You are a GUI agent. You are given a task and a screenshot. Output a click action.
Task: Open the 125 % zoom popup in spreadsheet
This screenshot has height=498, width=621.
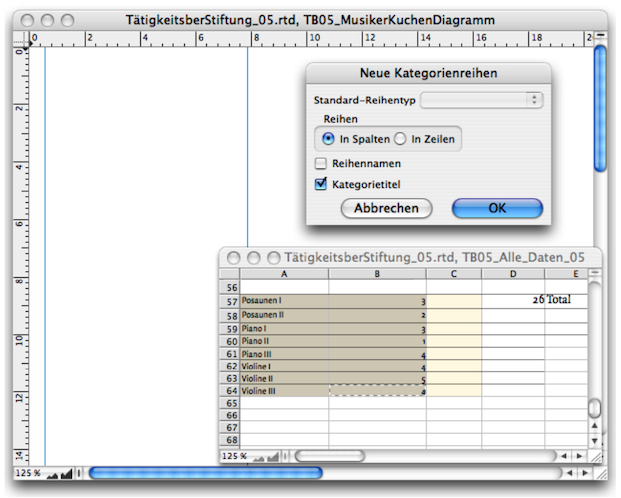(234, 456)
